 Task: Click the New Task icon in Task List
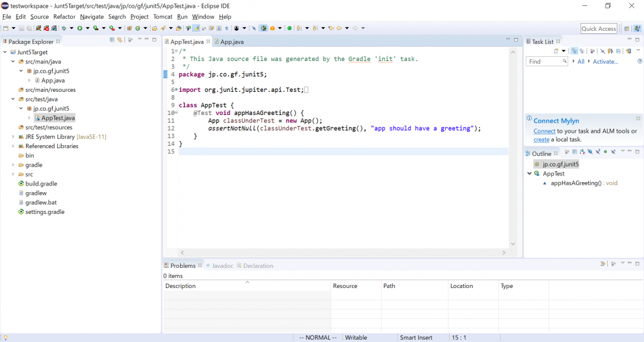(556, 52)
